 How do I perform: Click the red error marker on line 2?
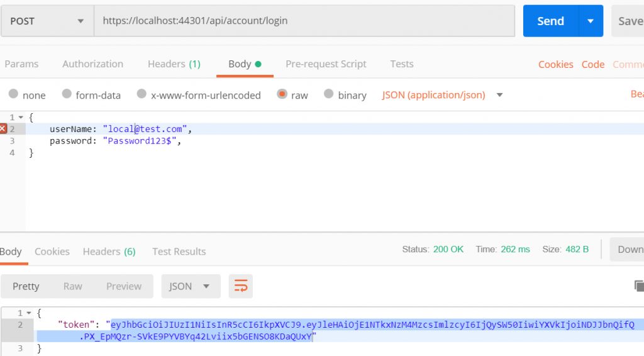point(3,129)
